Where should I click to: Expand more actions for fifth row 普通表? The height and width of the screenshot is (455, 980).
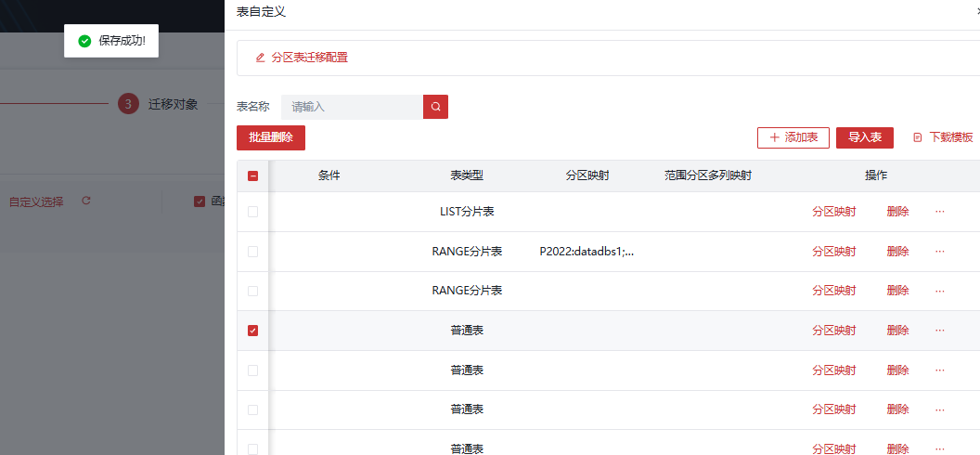click(x=939, y=370)
